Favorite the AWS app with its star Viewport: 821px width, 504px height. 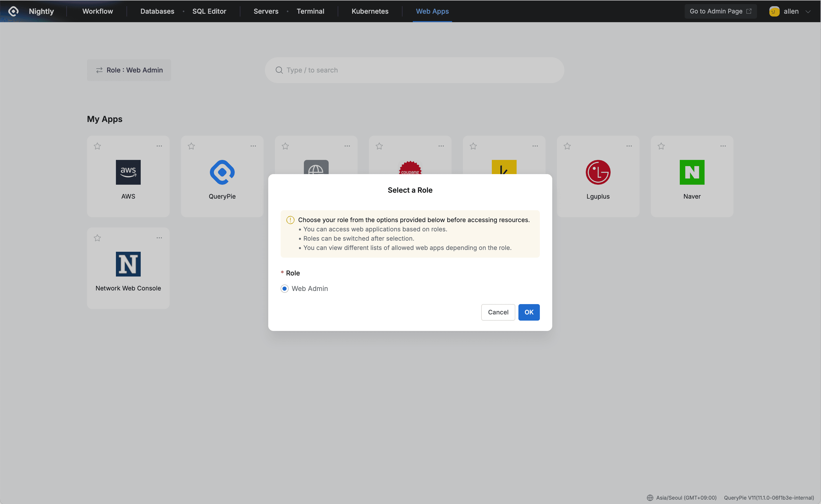click(x=97, y=146)
